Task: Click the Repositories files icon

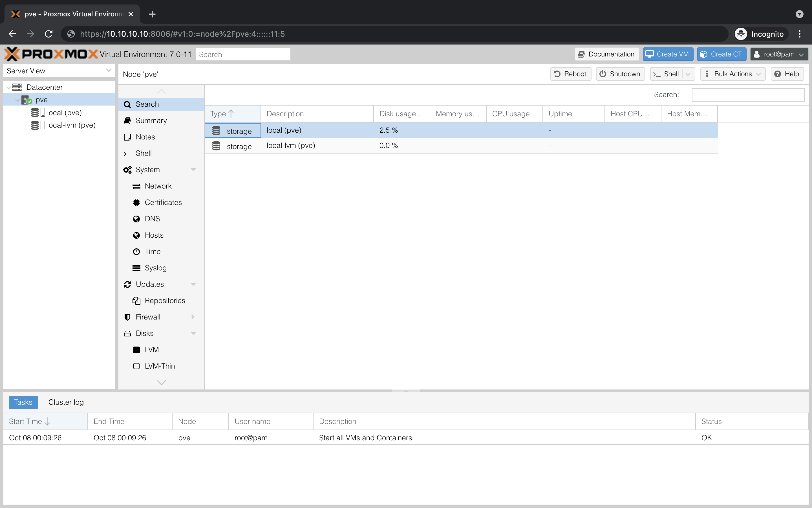Action: pos(136,301)
